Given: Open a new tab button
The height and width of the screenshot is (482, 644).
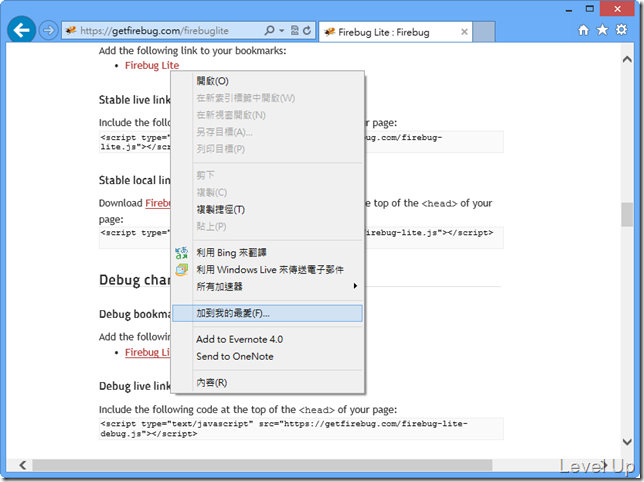Looking at the screenshot, I should pyautogui.click(x=483, y=32).
